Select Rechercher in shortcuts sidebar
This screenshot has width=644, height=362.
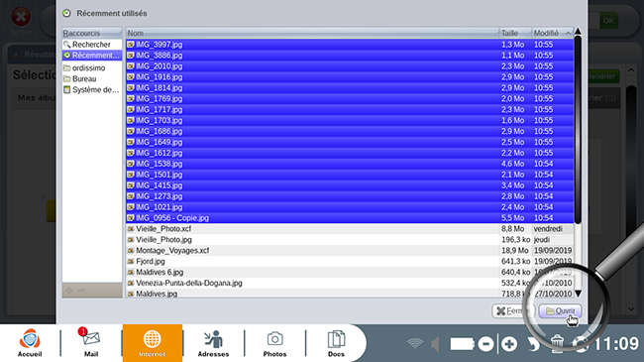click(92, 44)
